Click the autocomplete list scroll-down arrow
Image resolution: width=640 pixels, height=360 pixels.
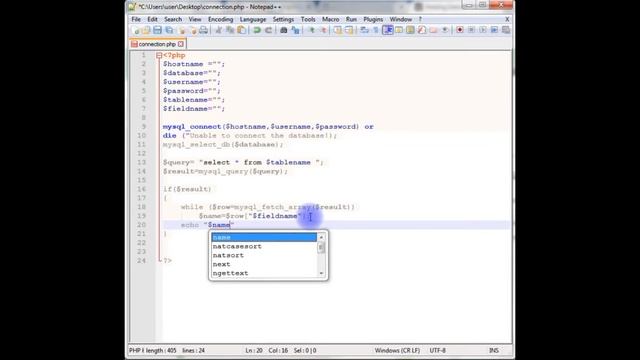[321, 273]
